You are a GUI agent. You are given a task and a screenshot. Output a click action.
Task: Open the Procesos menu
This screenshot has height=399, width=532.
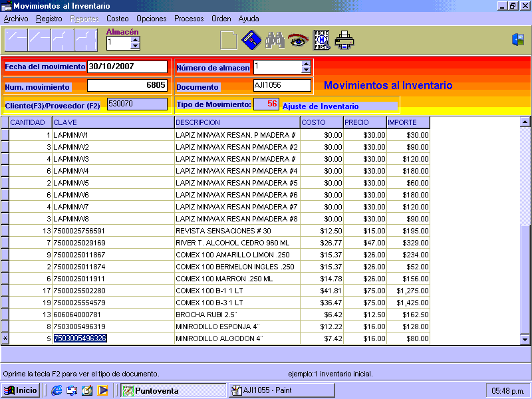(189, 19)
